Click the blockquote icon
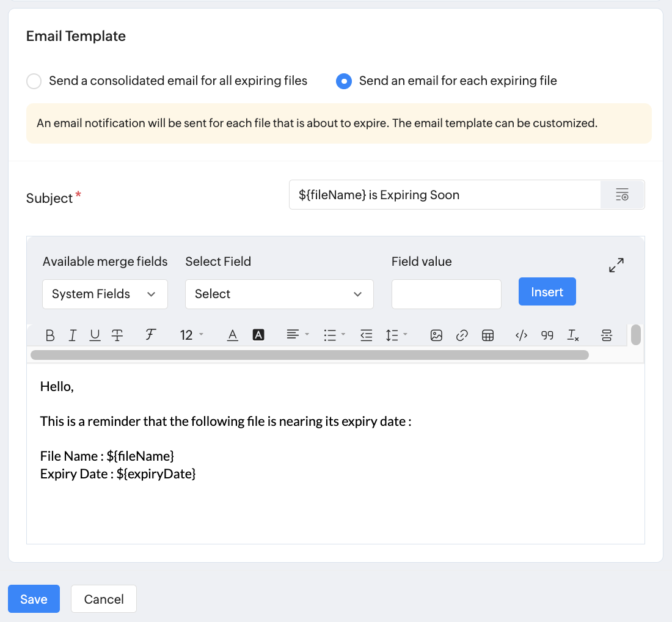672x622 pixels. pyautogui.click(x=547, y=335)
